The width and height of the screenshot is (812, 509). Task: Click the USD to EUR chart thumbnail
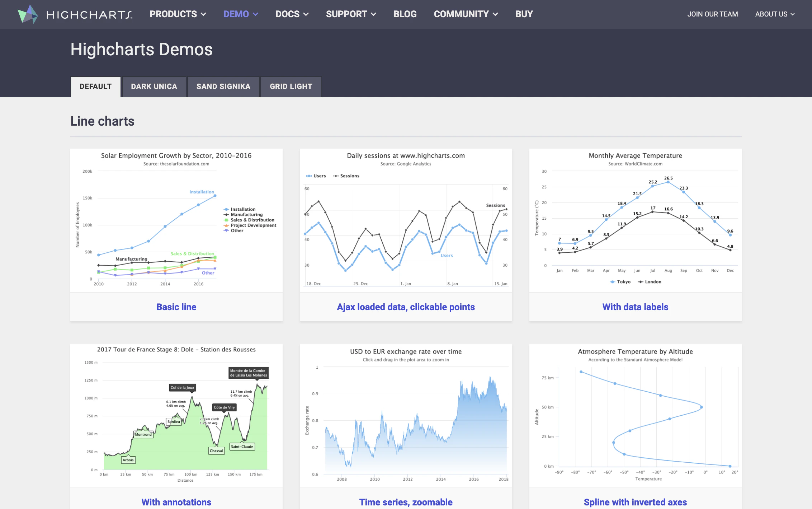coord(406,416)
